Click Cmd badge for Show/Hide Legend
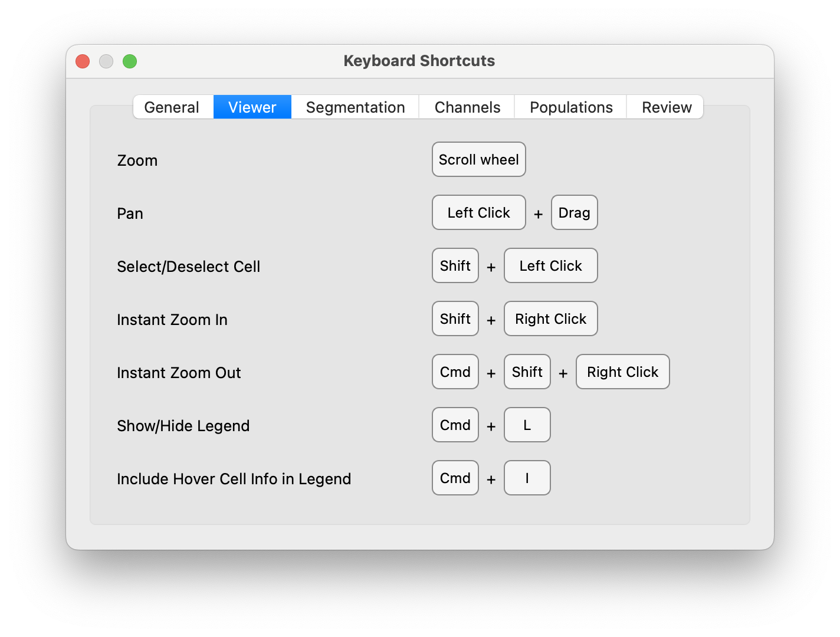The image size is (840, 637). click(x=455, y=425)
